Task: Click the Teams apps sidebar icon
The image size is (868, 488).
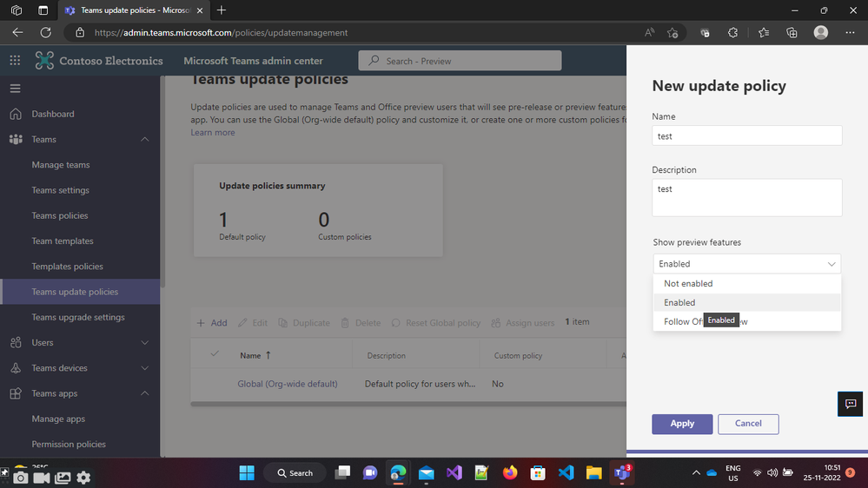Action: (16, 393)
